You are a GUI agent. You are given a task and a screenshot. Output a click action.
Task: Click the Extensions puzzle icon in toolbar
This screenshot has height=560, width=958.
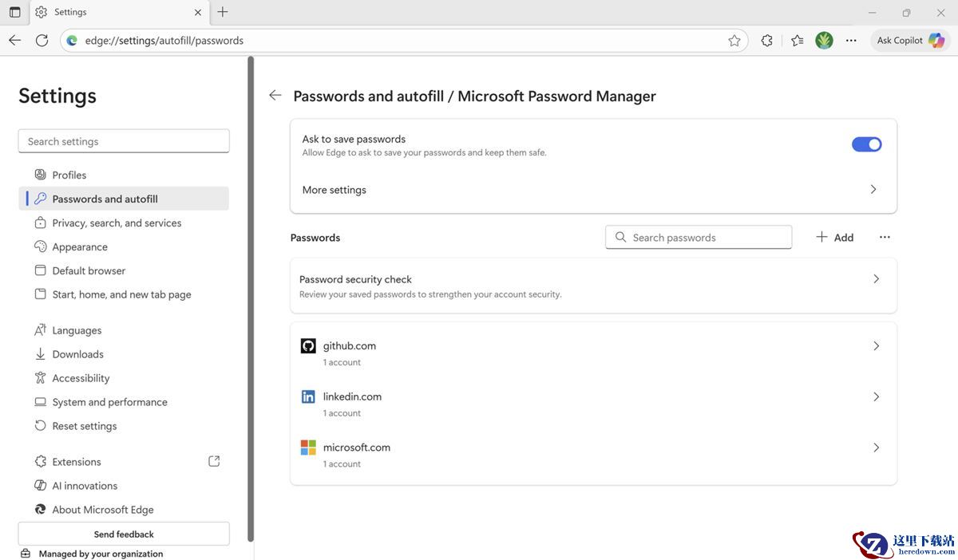coord(766,41)
